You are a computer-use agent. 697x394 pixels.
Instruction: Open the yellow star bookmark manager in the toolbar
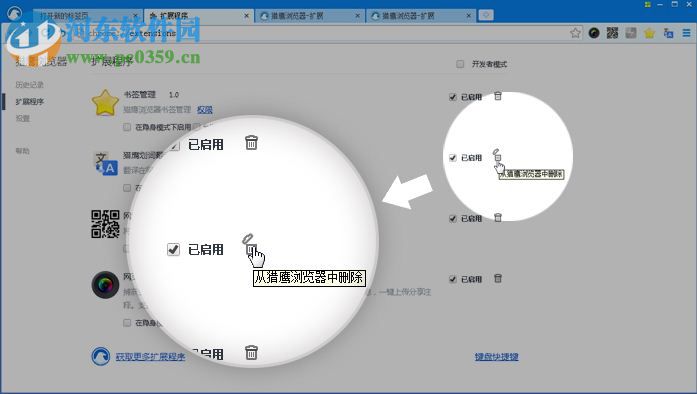(649, 33)
